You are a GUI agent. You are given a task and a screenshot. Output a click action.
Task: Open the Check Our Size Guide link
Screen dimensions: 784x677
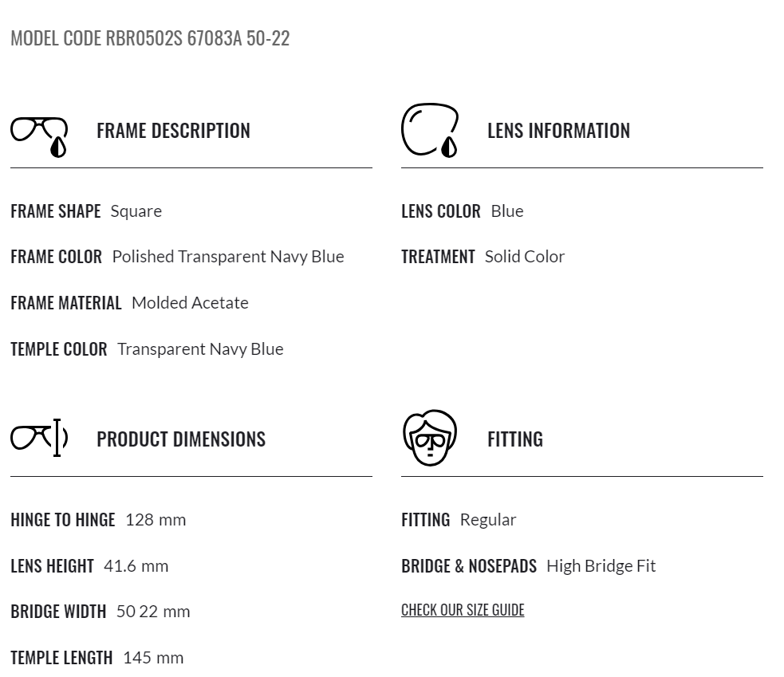point(463,610)
